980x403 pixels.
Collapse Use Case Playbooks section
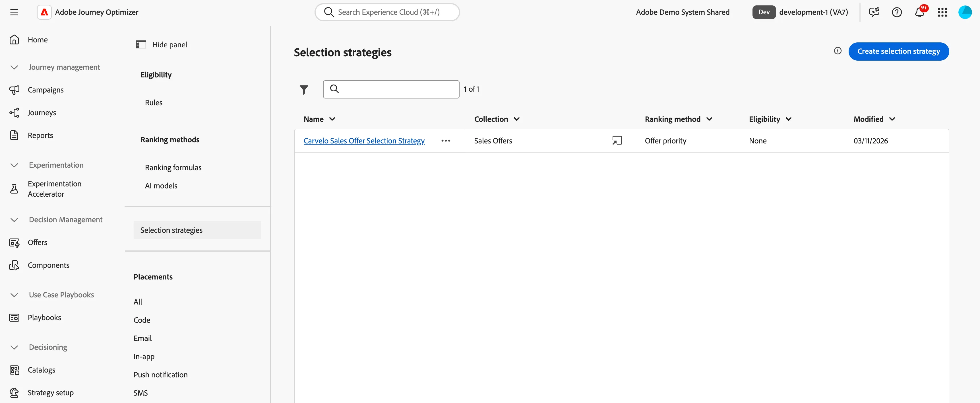[x=14, y=295]
